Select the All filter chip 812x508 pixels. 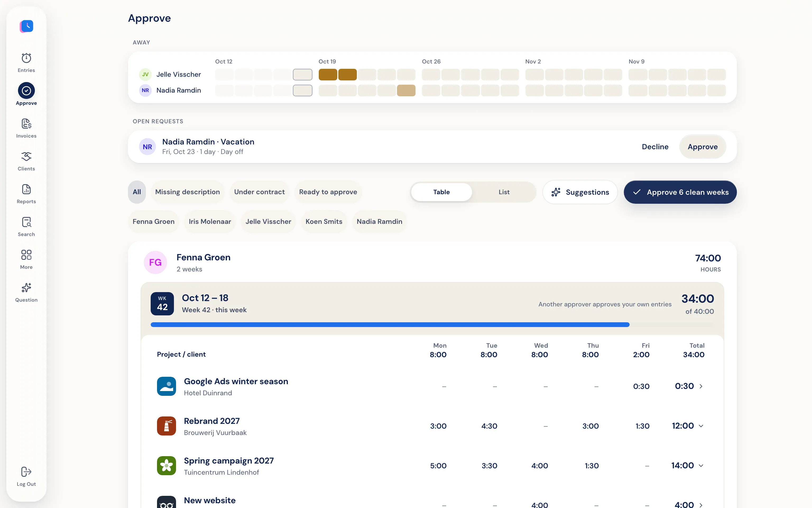(137, 192)
